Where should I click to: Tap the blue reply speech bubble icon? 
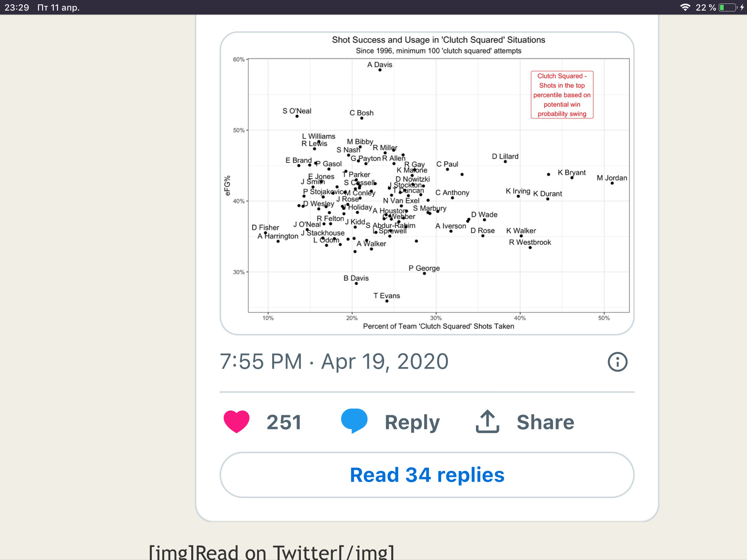click(354, 421)
